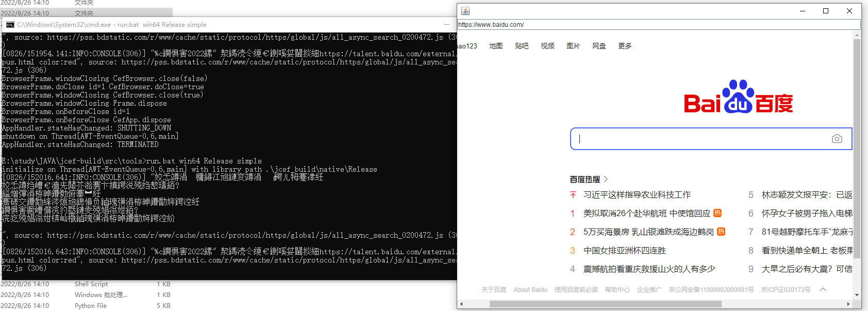Open hot search 怀孕女子被男子拖入电梯
The height and width of the screenshot is (311, 868).
pos(807,213)
